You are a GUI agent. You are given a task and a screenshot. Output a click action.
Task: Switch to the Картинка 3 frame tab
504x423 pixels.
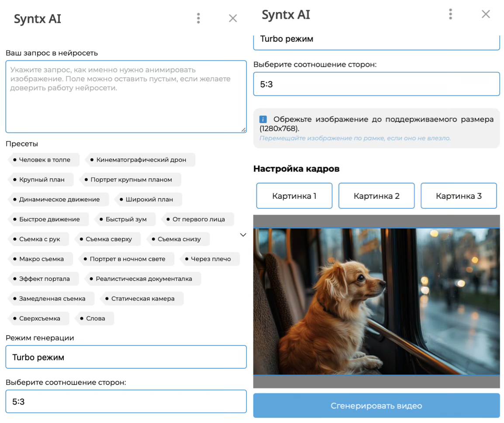coord(458,196)
